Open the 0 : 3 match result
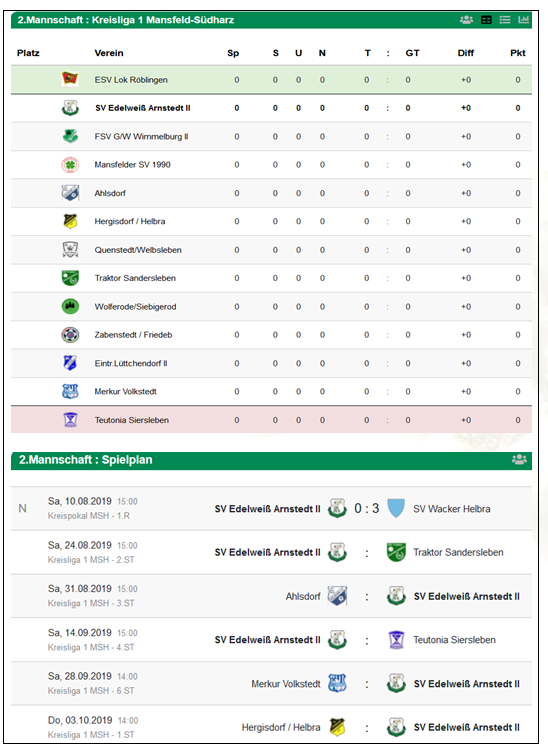548x752 pixels. click(x=367, y=508)
